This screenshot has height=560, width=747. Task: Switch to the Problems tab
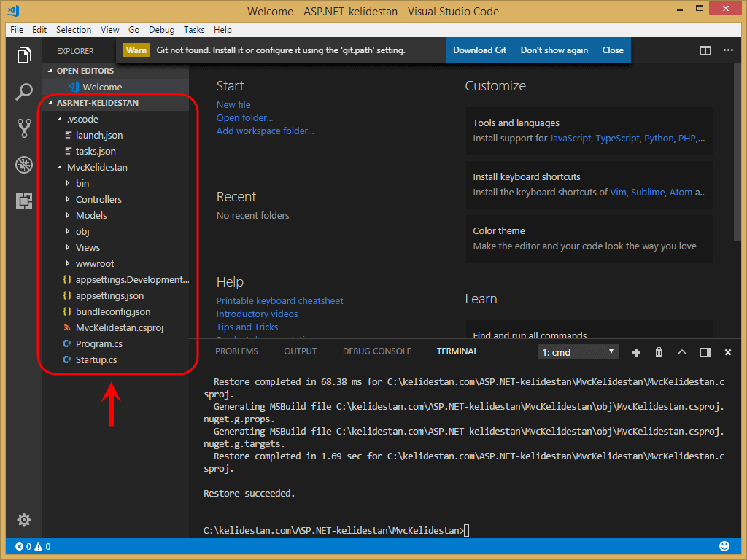(236, 351)
